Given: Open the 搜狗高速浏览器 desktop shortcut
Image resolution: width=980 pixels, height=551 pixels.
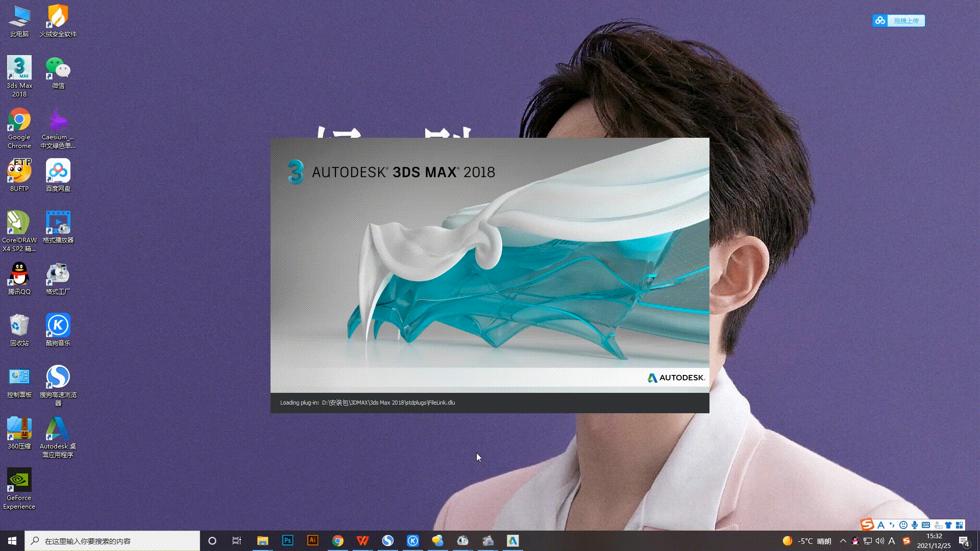Looking at the screenshot, I should 58,386.
